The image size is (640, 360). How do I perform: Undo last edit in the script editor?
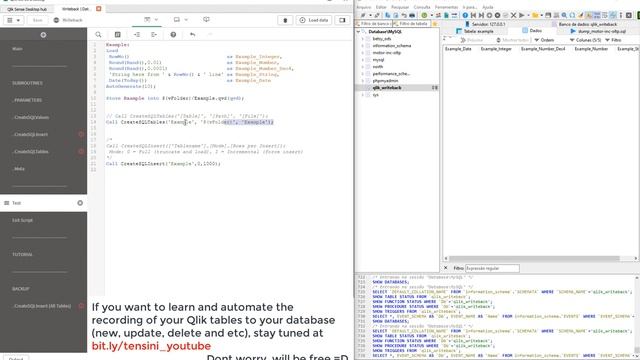(192, 35)
